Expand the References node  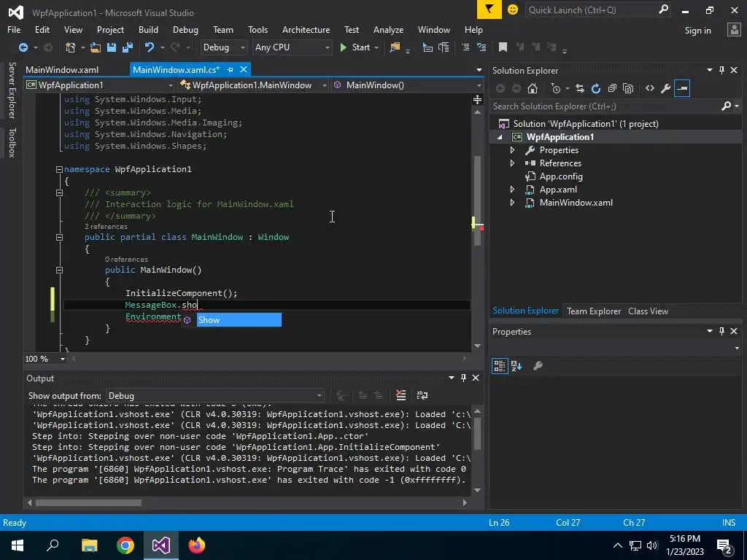512,163
